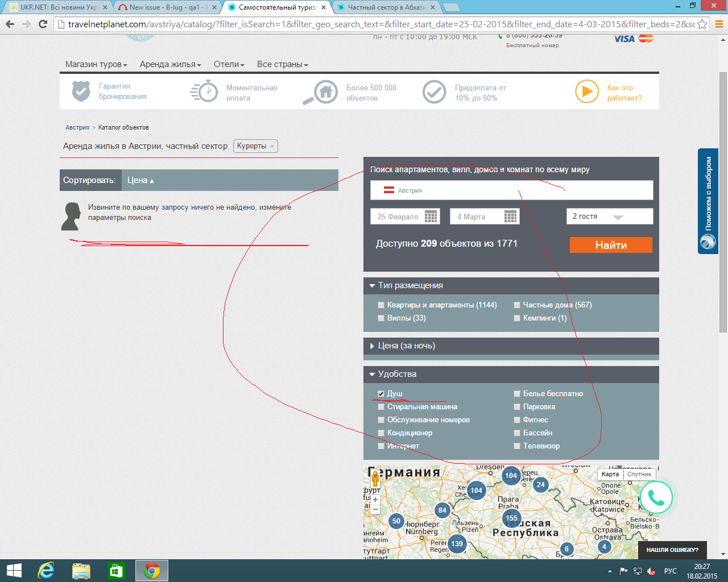Open the Курорты dropdown
Image resolution: width=728 pixels, height=582 pixels.
pyautogui.click(x=255, y=146)
